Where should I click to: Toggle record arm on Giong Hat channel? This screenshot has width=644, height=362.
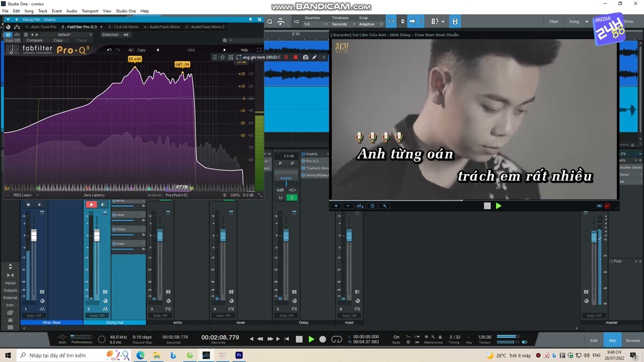(91, 205)
